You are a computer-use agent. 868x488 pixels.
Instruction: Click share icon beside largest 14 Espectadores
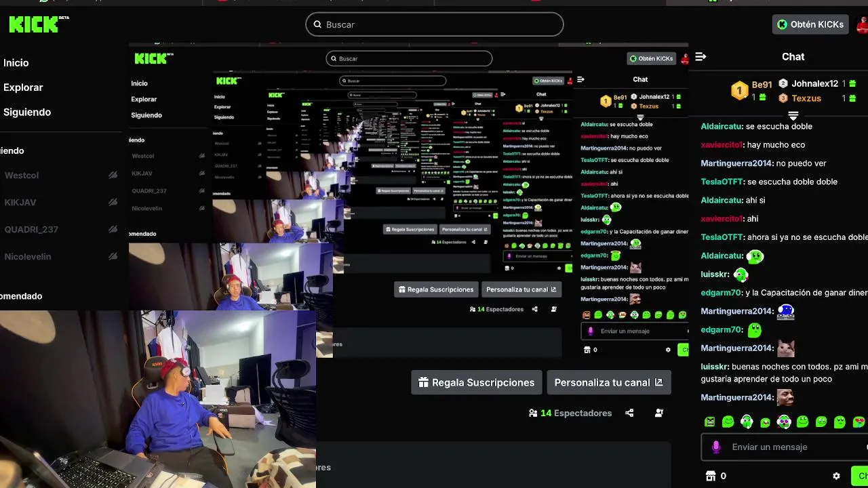coord(629,413)
